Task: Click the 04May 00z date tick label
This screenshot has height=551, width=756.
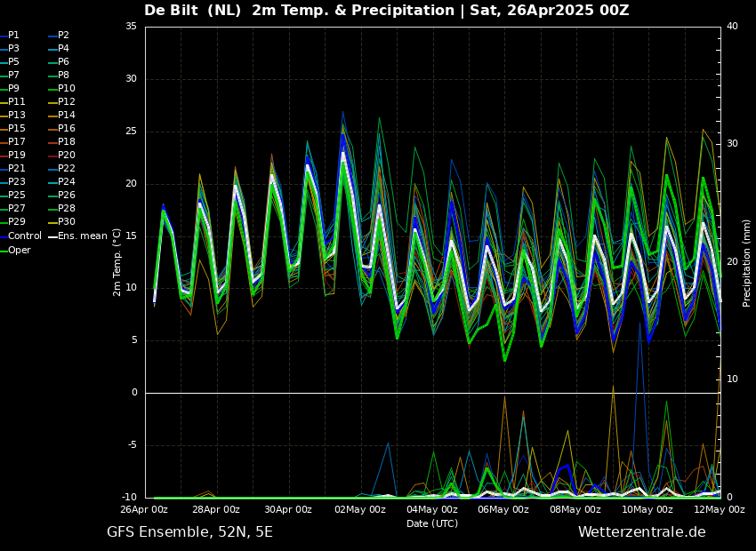Action: (432, 509)
